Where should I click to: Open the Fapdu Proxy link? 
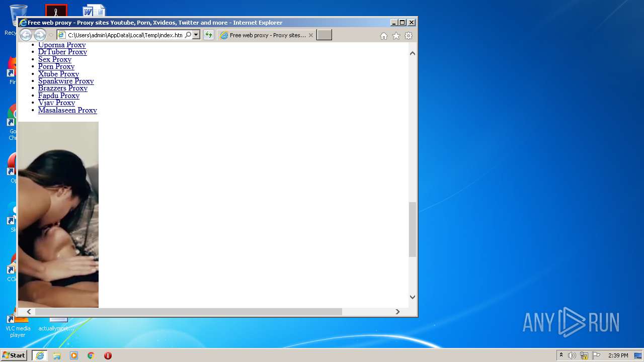[x=59, y=96]
